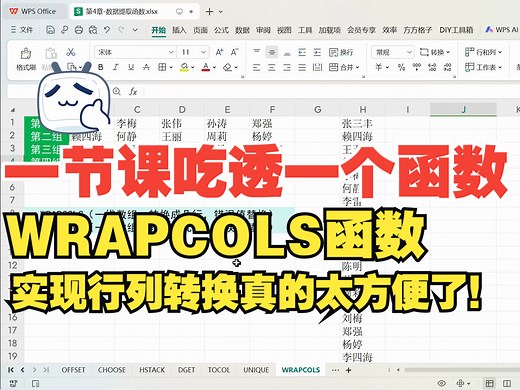Open a new document tab with plus
520x390 pixels.
coord(209,12)
